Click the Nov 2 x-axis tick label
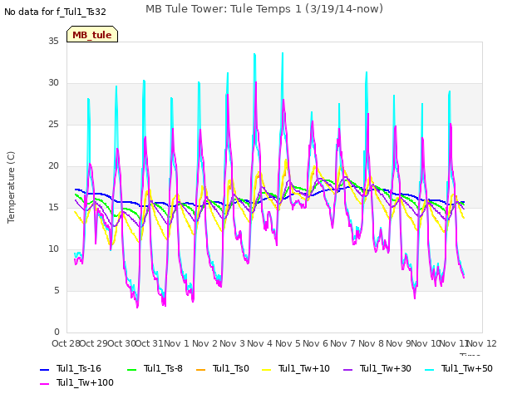The image size is (532, 399). pos(204,343)
